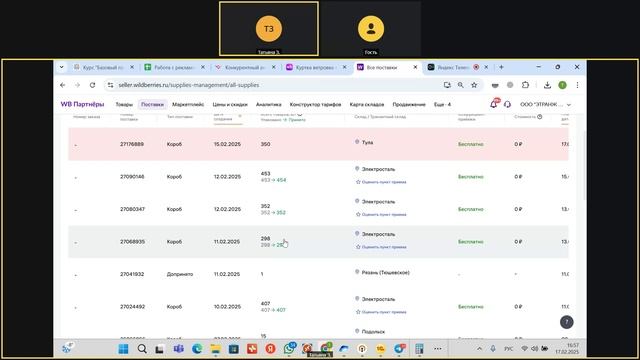Open the green browser profile avatar
Image resolution: width=640 pixels, height=360 pixels.
pos(562,85)
